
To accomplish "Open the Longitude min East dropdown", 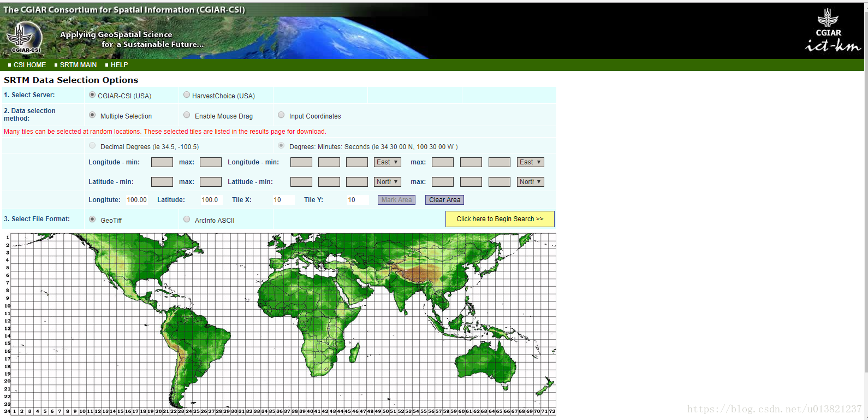I will [x=388, y=162].
